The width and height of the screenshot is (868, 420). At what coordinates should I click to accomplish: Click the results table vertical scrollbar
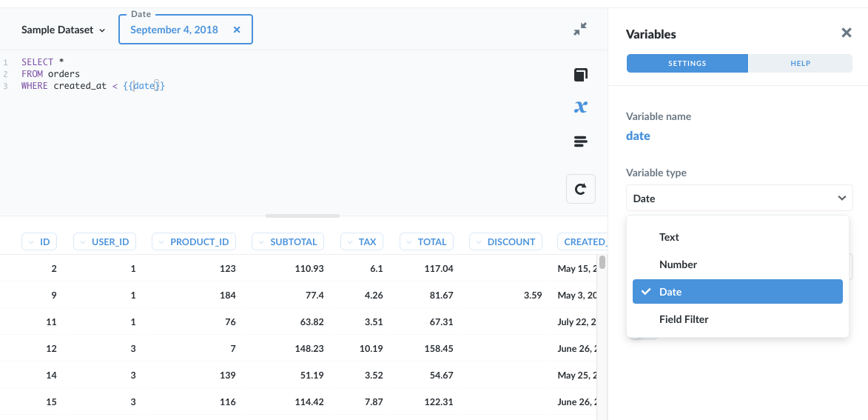click(602, 263)
